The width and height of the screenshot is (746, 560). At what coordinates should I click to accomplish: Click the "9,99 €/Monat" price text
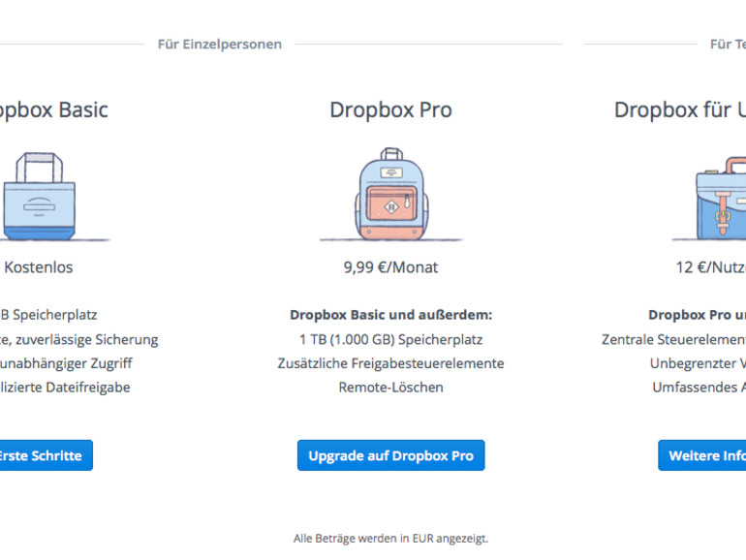[x=390, y=267]
